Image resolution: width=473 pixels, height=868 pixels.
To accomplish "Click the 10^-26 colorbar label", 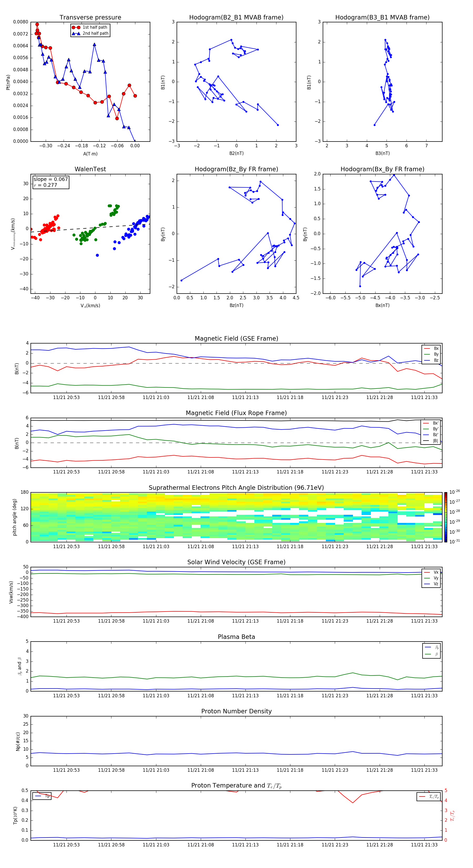I will pyautogui.click(x=455, y=492).
